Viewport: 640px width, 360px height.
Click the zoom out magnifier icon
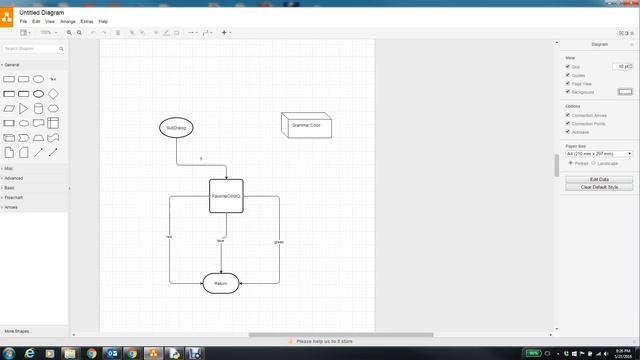click(79, 33)
